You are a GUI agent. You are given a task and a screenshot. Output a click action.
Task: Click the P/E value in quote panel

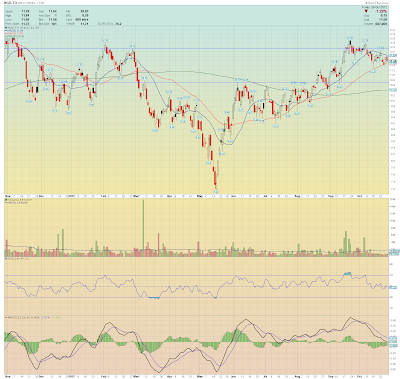84,11
